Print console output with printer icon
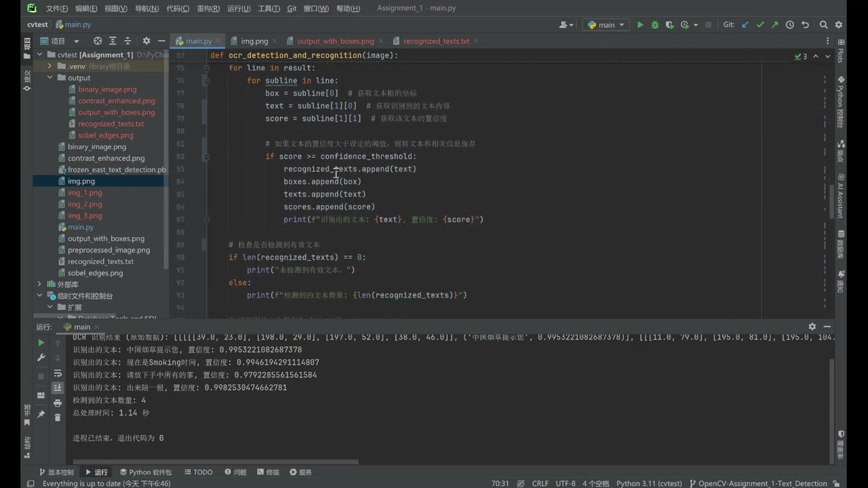This screenshot has height=488, width=868. pyautogui.click(x=58, y=403)
